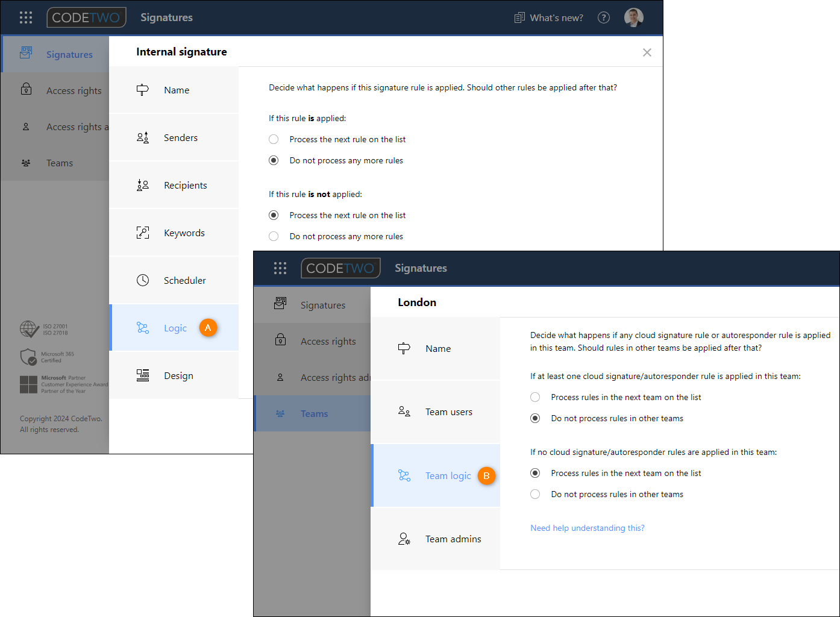Viewport: 840px width, 617px height.
Task: Click the Teams icon in the London window sidebar
Action: 280,413
